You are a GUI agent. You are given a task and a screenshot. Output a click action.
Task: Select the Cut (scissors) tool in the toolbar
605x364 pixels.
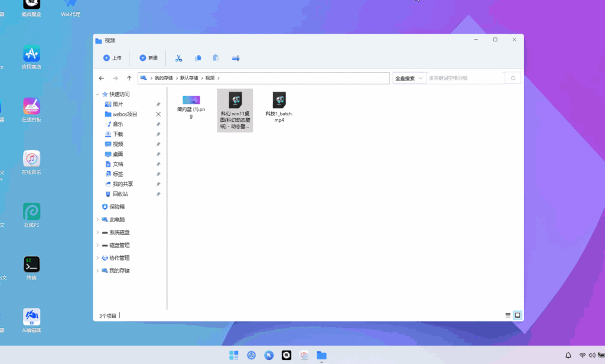click(178, 57)
